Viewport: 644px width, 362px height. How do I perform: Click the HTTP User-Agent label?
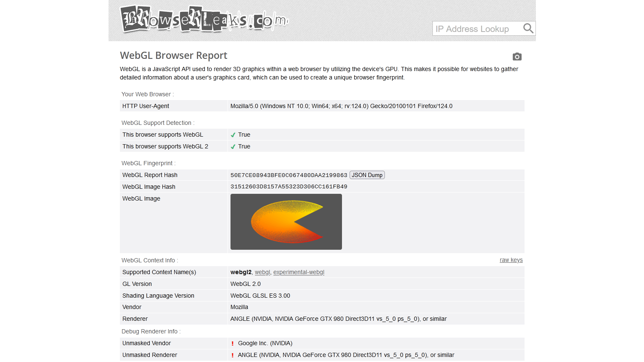tap(146, 106)
